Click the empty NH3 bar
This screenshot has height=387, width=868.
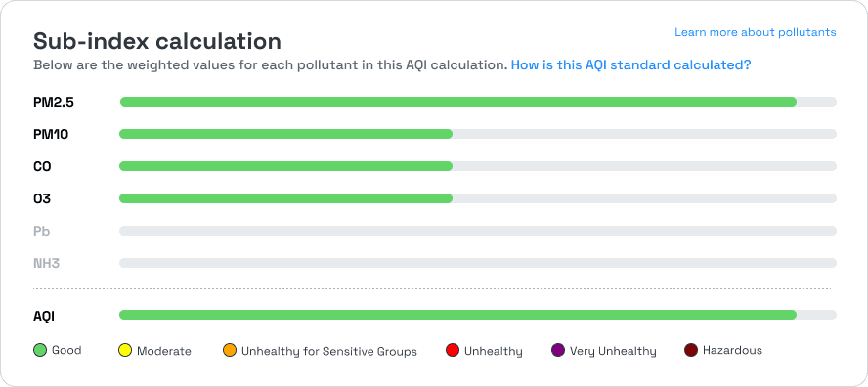coord(478,263)
